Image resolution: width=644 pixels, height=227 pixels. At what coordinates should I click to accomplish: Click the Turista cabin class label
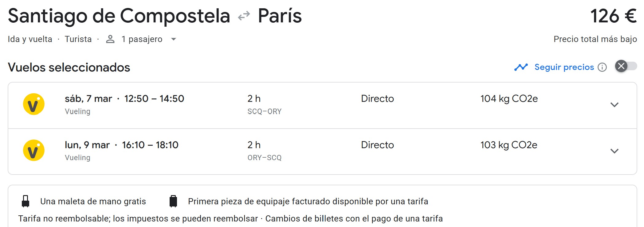[78, 39]
